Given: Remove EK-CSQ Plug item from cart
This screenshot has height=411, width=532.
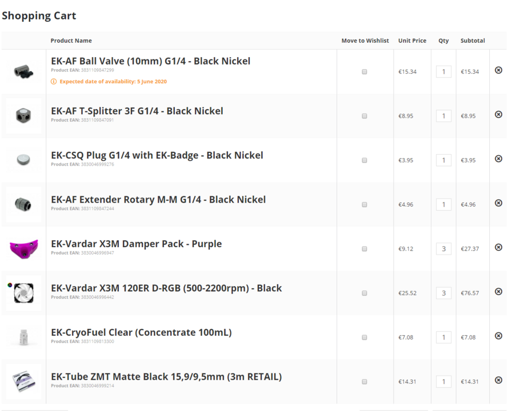Looking at the screenshot, I should point(498,159).
